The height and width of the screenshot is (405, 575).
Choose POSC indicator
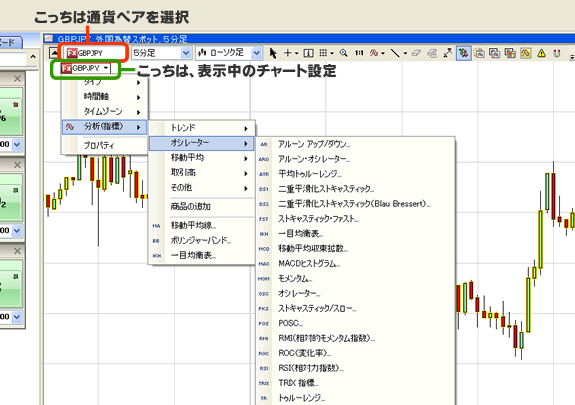pyautogui.click(x=356, y=324)
